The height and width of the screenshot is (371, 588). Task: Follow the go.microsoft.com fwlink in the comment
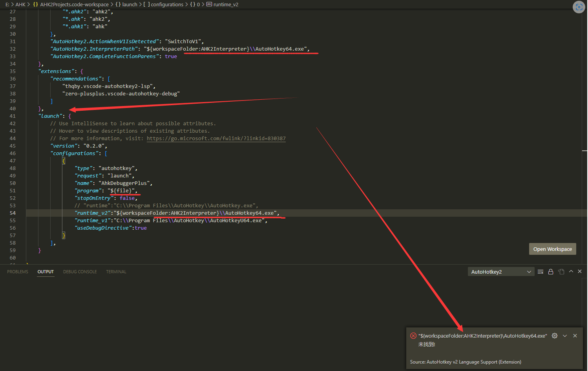(x=216, y=138)
